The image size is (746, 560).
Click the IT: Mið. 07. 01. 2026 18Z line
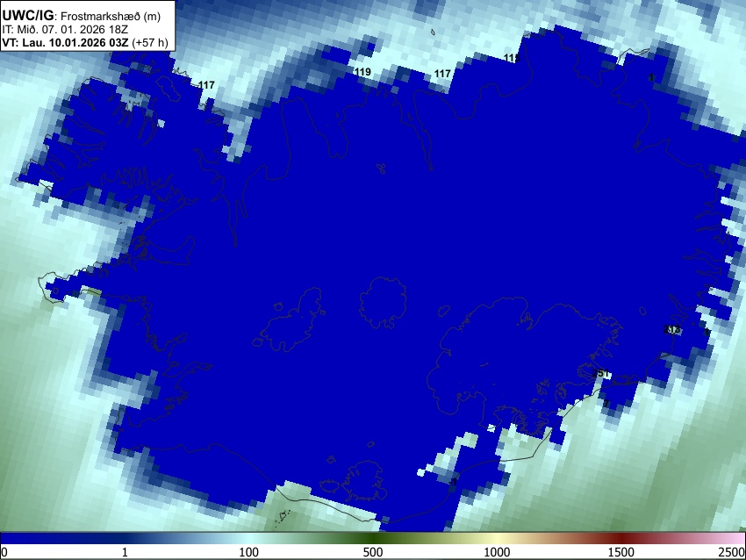65,29
